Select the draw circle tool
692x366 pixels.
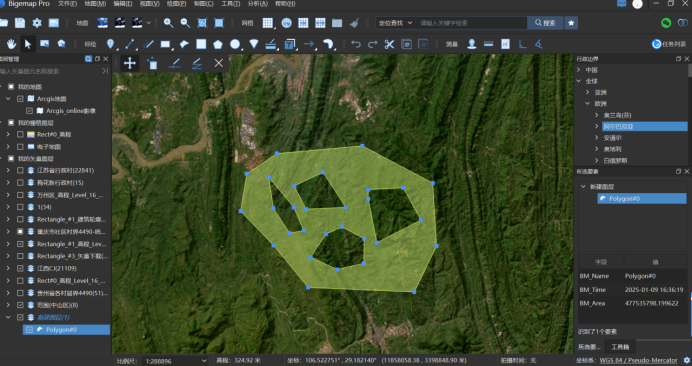235,44
